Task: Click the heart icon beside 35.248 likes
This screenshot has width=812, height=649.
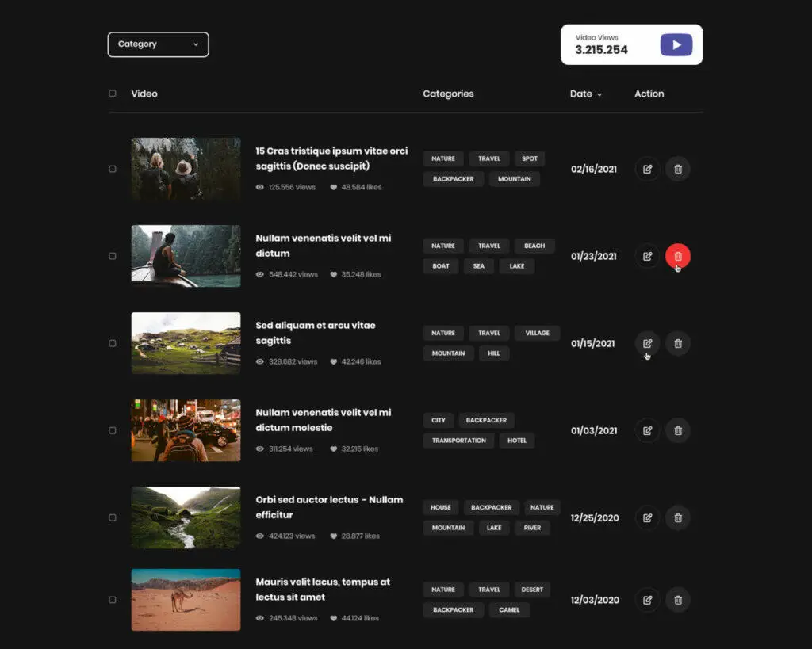Action: pyautogui.click(x=334, y=274)
